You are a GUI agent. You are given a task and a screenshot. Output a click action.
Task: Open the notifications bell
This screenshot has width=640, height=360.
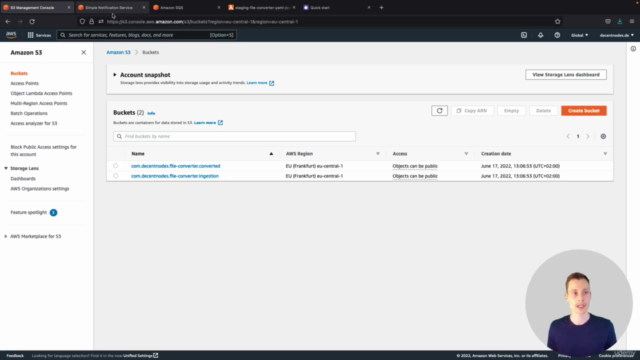(x=540, y=35)
